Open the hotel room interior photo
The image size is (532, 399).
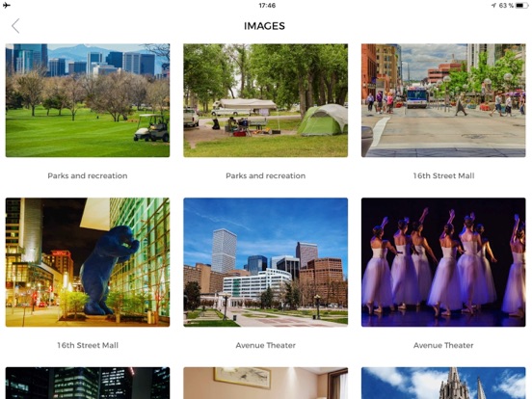click(x=266, y=383)
